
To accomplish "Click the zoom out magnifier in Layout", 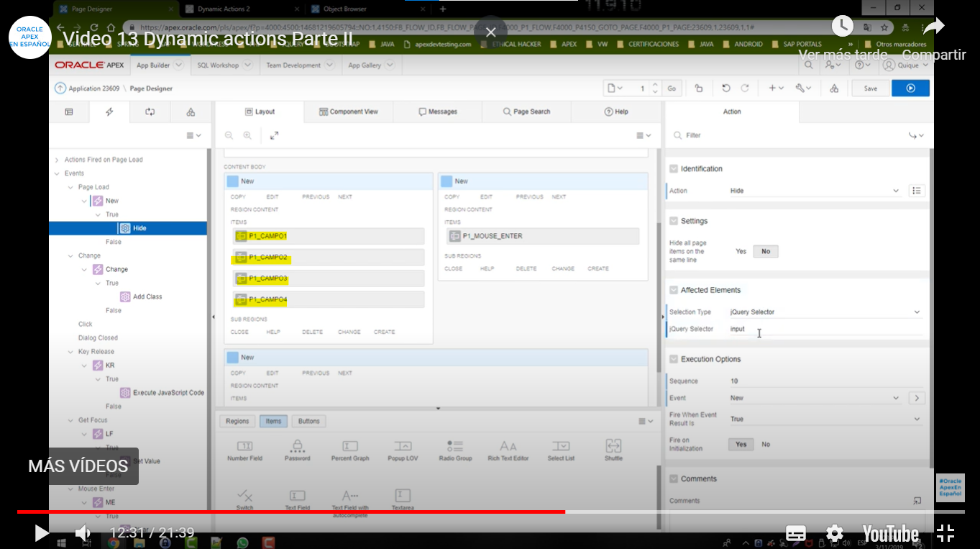I will coord(229,135).
